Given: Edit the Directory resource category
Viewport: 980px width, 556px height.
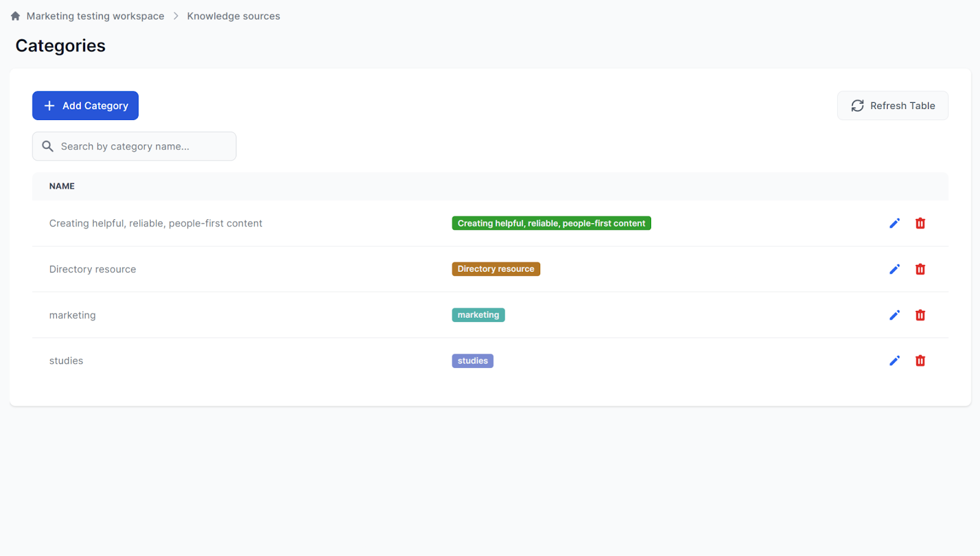Looking at the screenshot, I should [894, 269].
